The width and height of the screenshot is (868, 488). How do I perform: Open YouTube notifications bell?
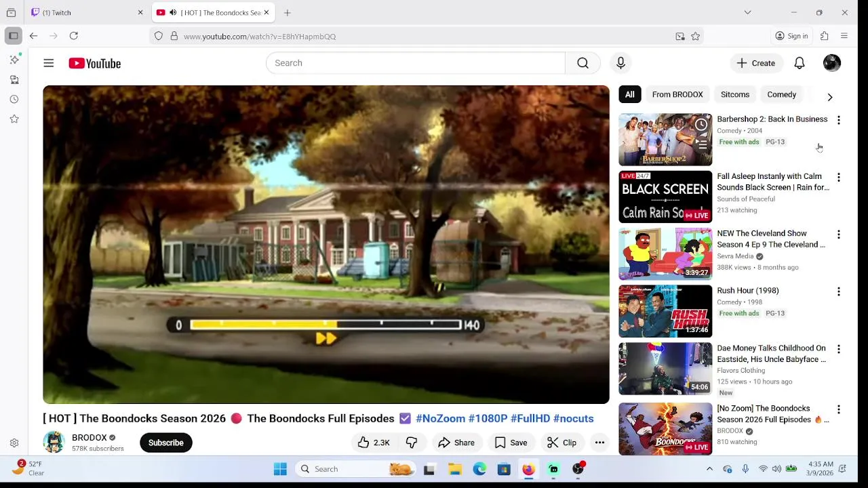click(x=800, y=63)
